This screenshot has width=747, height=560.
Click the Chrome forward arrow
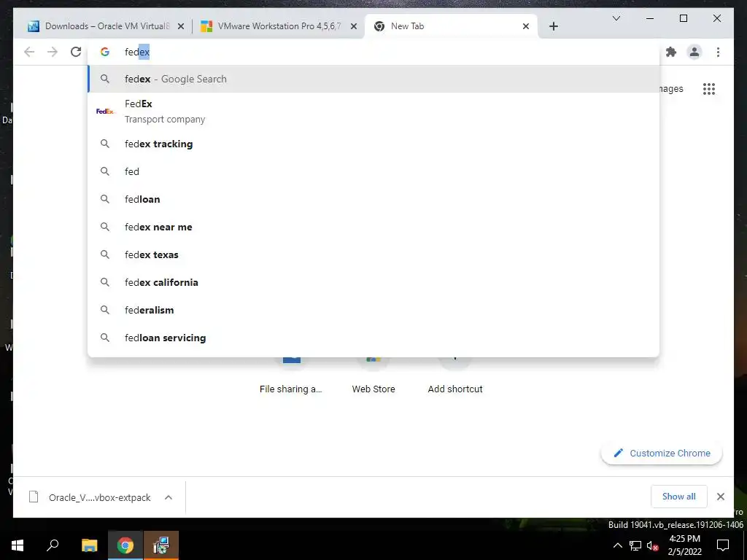[x=53, y=52]
